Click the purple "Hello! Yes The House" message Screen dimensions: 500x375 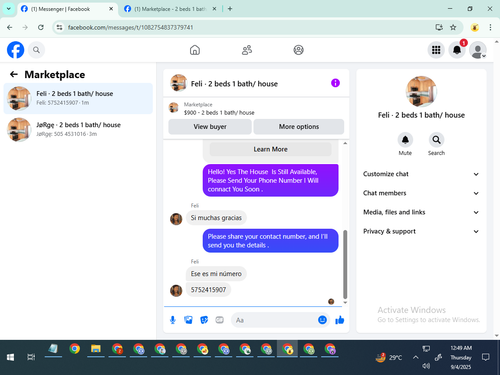[x=270, y=180]
